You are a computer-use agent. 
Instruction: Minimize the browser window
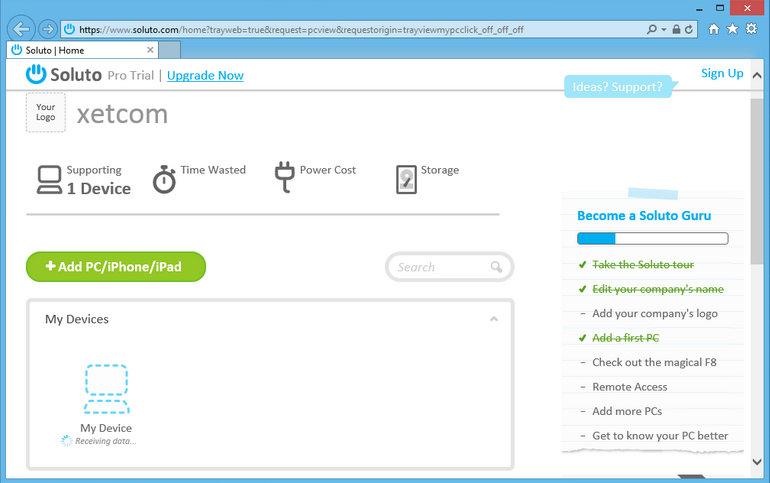[x=699, y=8]
